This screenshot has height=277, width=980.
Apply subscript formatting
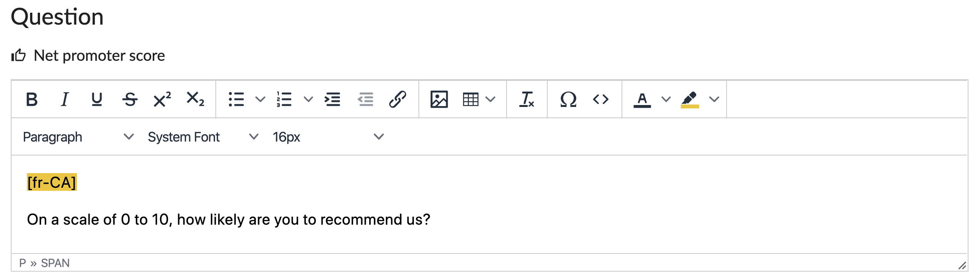(x=195, y=99)
